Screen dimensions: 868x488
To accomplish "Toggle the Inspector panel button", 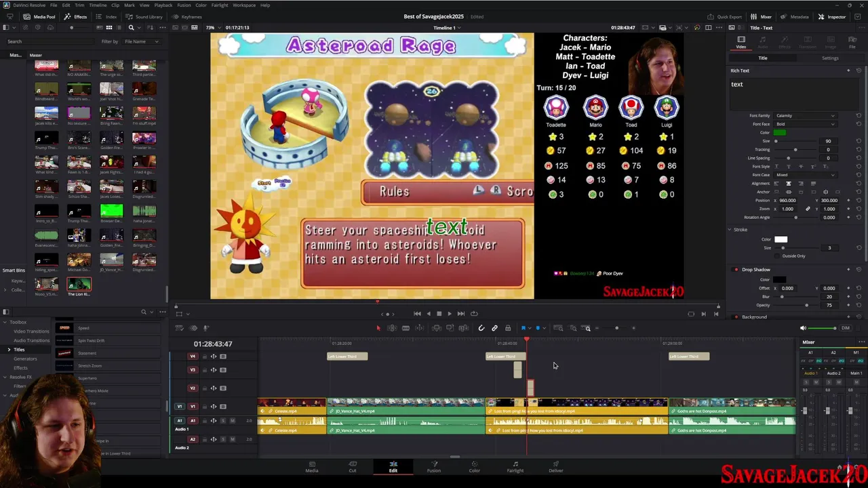I will (832, 16).
